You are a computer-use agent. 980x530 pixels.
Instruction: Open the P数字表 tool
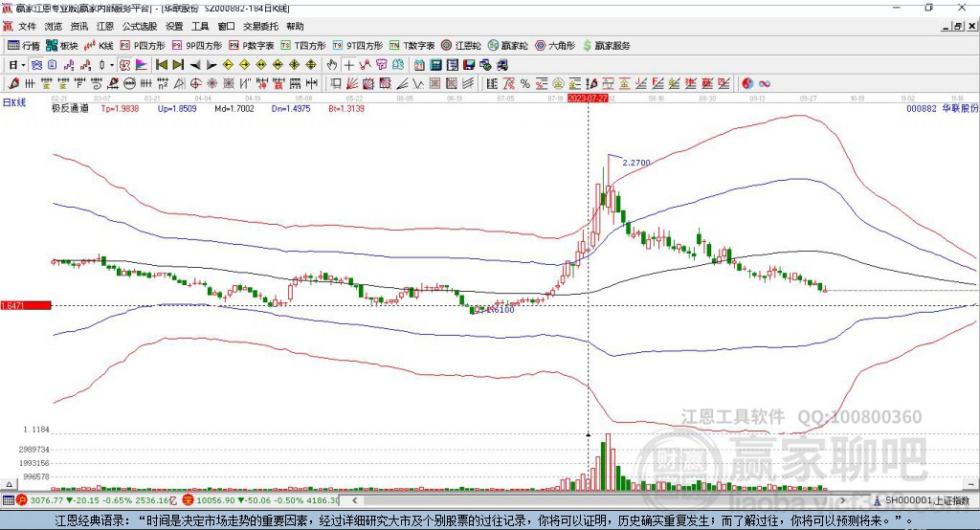tap(252, 46)
